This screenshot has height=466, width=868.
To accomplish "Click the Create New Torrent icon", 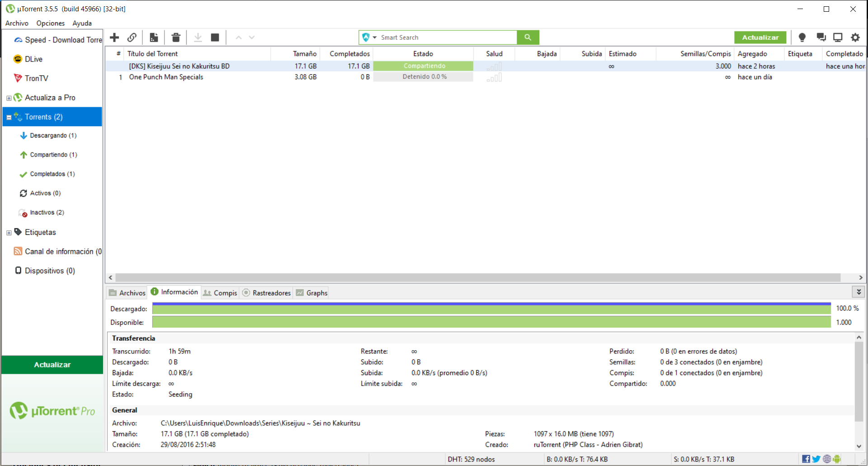I will [154, 38].
